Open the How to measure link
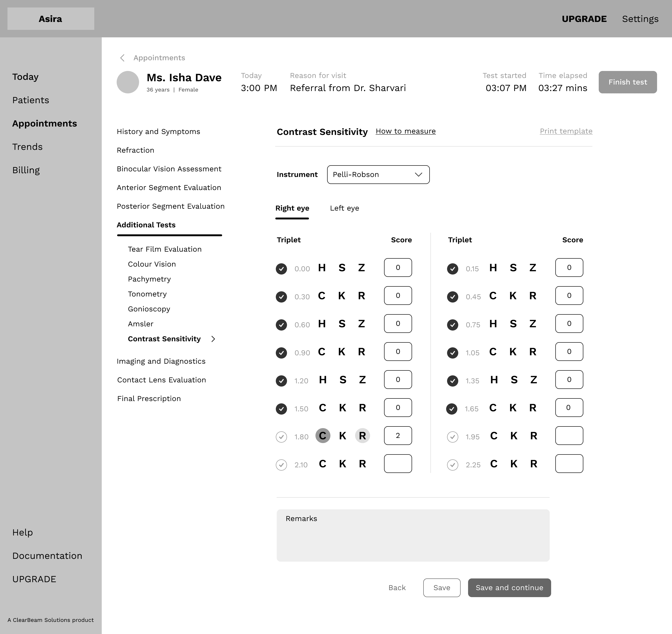The height and width of the screenshot is (634, 672). point(405,131)
